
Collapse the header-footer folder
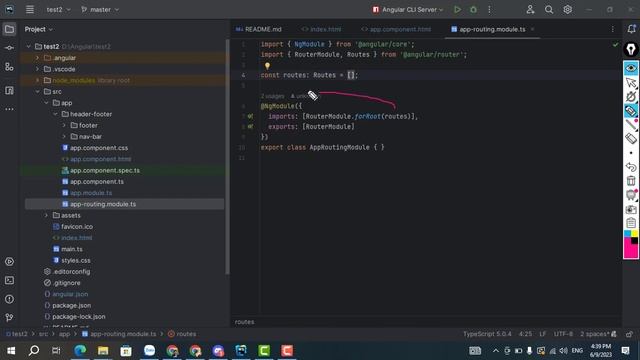(56, 114)
